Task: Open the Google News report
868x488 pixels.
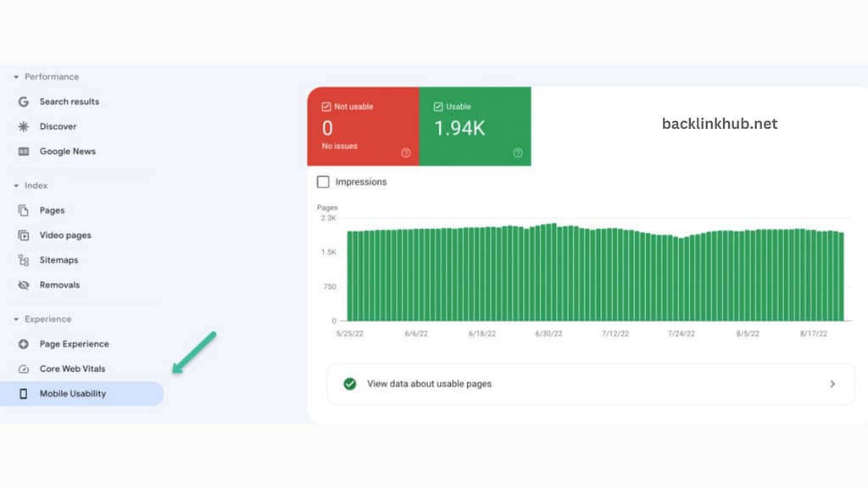Action: pos(68,151)
